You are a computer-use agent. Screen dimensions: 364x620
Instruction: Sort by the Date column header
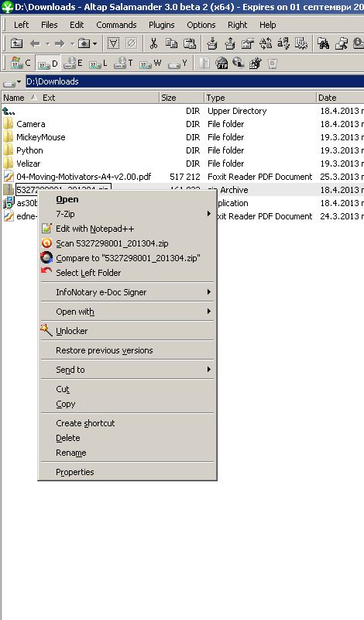pos(340,98)
